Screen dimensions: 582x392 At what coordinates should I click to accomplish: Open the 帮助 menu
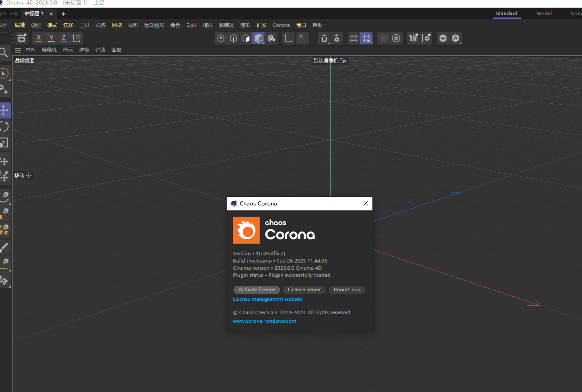click(318, 25)
